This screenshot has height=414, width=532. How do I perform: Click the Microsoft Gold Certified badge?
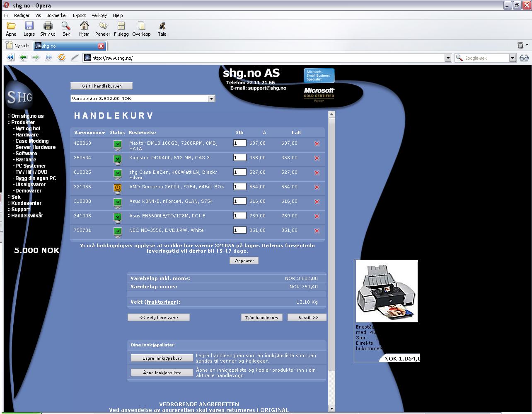pyautogui.click(x=319, y=95)
